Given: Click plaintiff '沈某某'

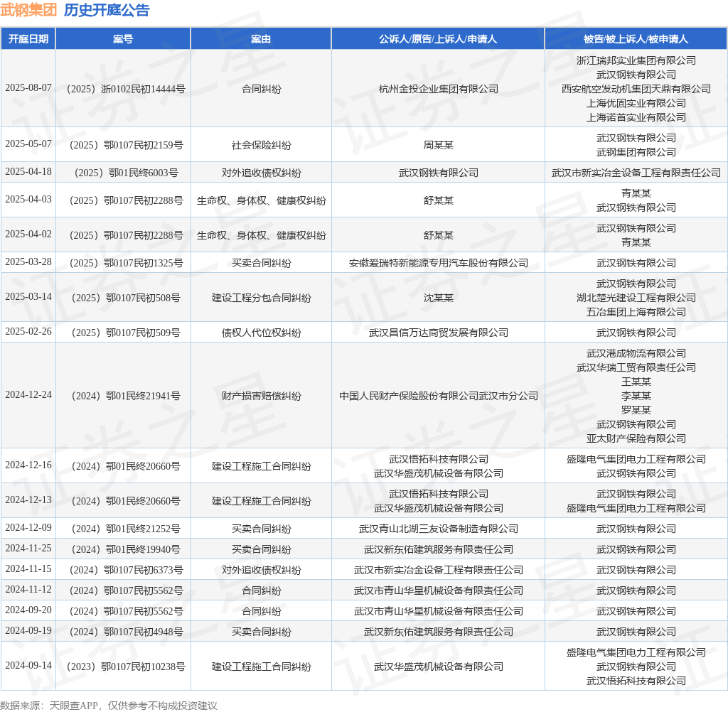Looking at the screenshot, I should tap(438, 298).
